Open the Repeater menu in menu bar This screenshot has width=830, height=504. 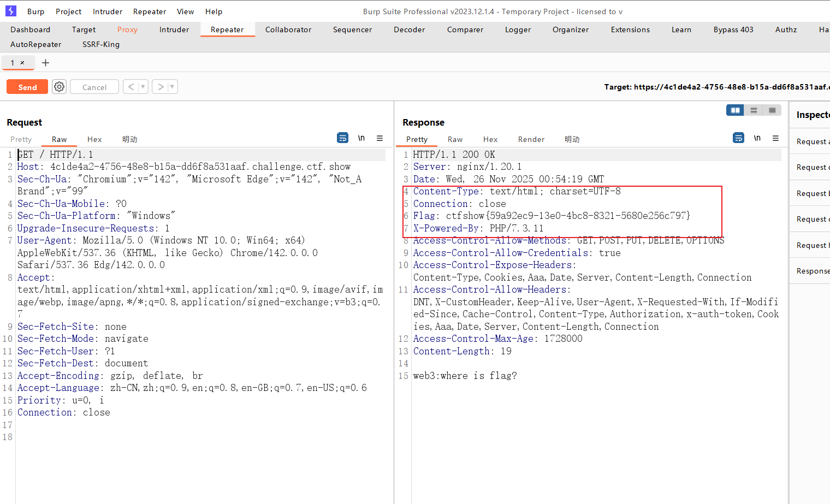(150, 11)
